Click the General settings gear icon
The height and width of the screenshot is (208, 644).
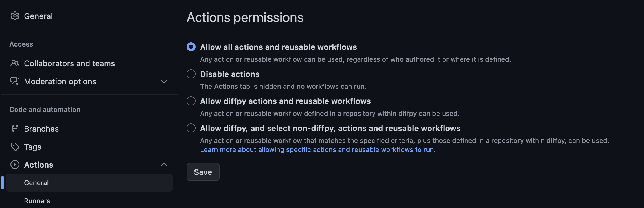coord(15,16)
